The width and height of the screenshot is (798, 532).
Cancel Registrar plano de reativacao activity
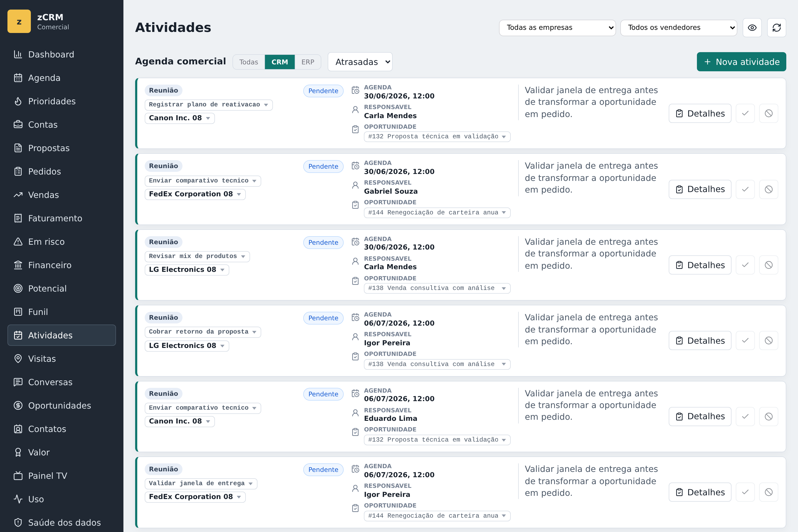[768, 113]
